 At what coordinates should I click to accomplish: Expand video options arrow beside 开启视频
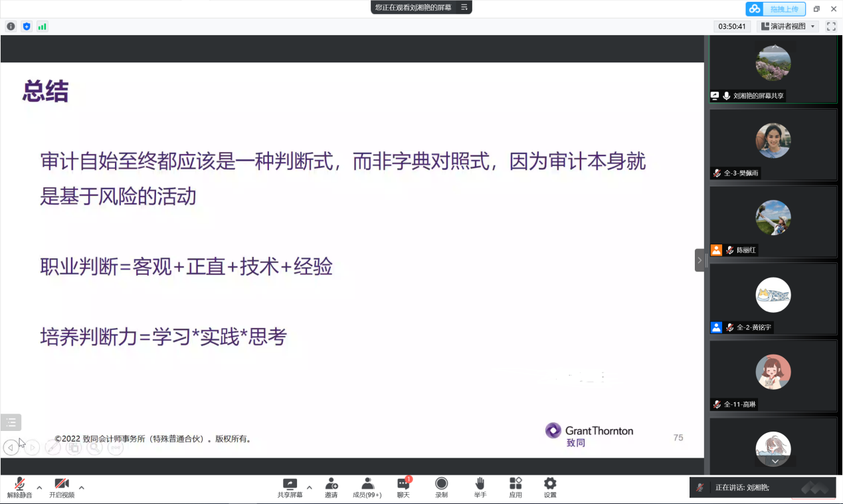click(82, 487)
